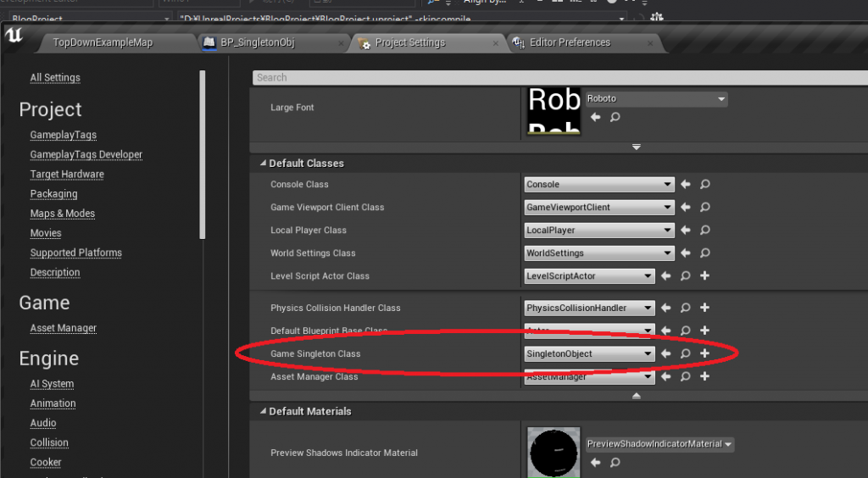Click the plus icon for Physics Collision Handler
868x478 pixels.
coord(704,308)
